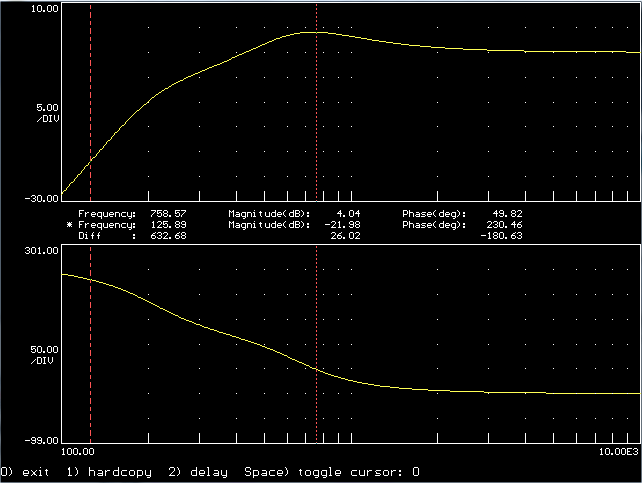The image size is (642, 483).
Task: Click the 10.00 magnitude axis maximum label
Action: 45,9
